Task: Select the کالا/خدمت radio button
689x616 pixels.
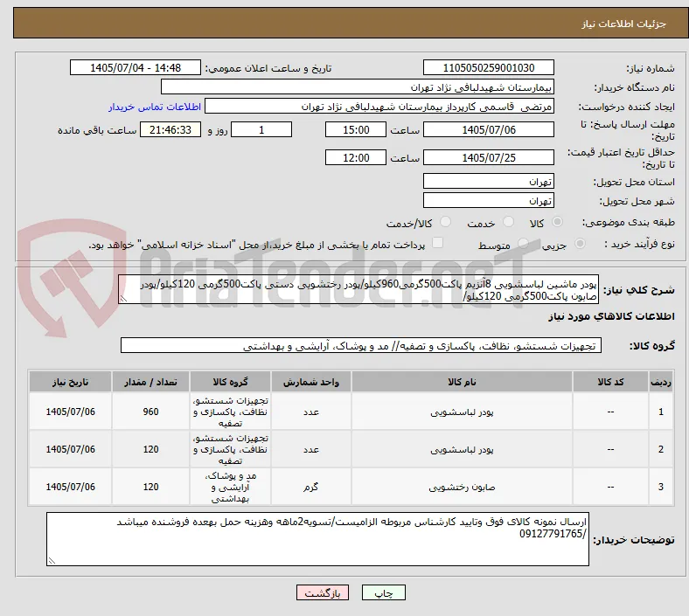Action: tap(445, 222)
